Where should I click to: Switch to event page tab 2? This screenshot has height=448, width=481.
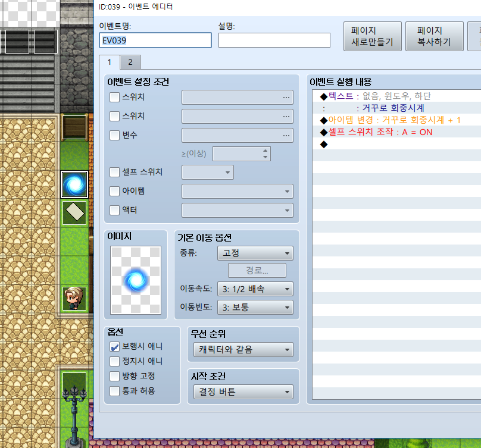coord(130,62)
